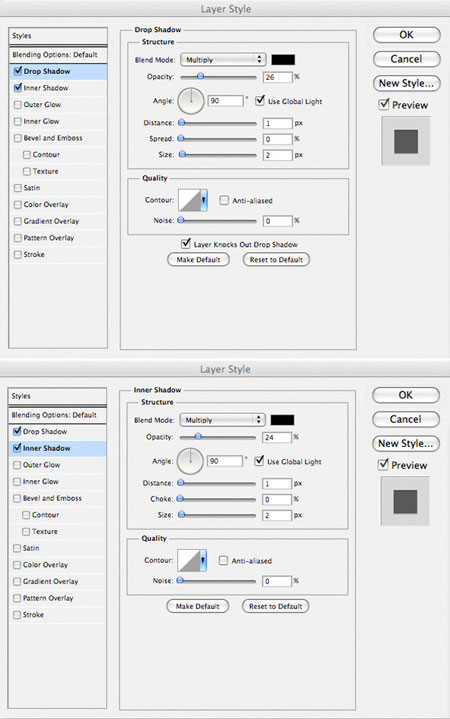
Task: Select Styles header in lower dialog list
Action: (x=57, y=396)
